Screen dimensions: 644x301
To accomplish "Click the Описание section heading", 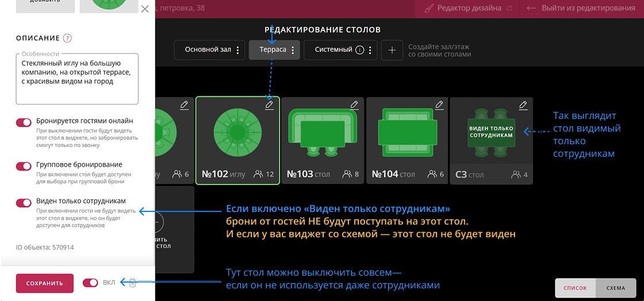I will pos(38,38).
